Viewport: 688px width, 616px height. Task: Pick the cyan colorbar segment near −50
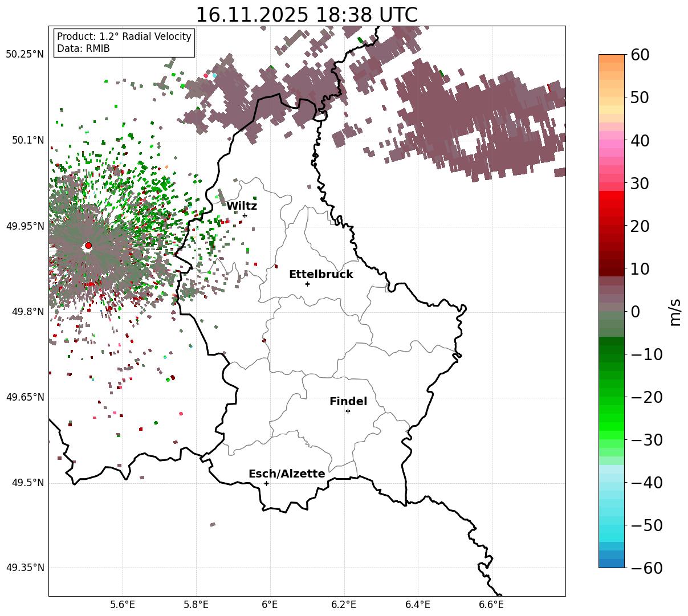(612, 530)
